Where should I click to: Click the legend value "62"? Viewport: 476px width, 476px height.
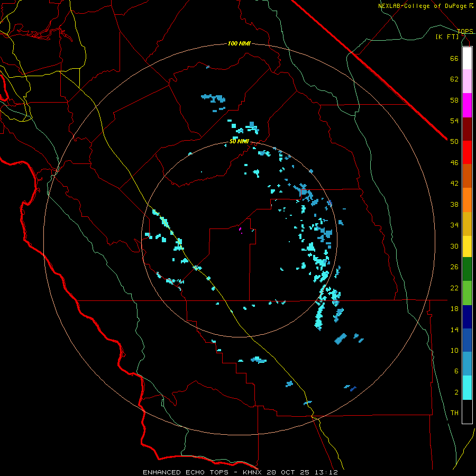coord(454,79)
